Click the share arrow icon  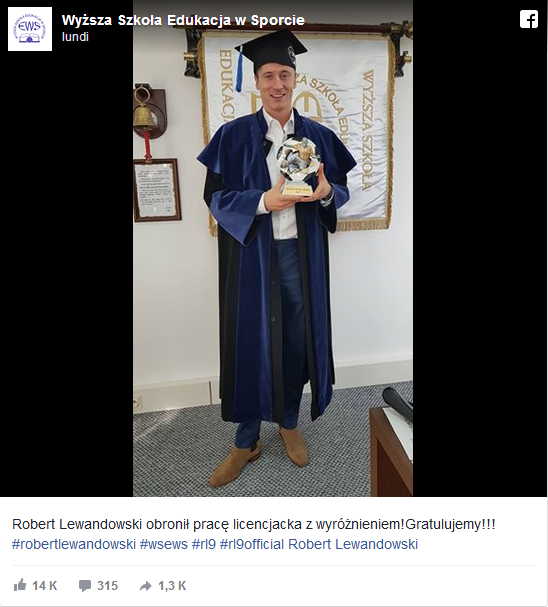point(146,586)
